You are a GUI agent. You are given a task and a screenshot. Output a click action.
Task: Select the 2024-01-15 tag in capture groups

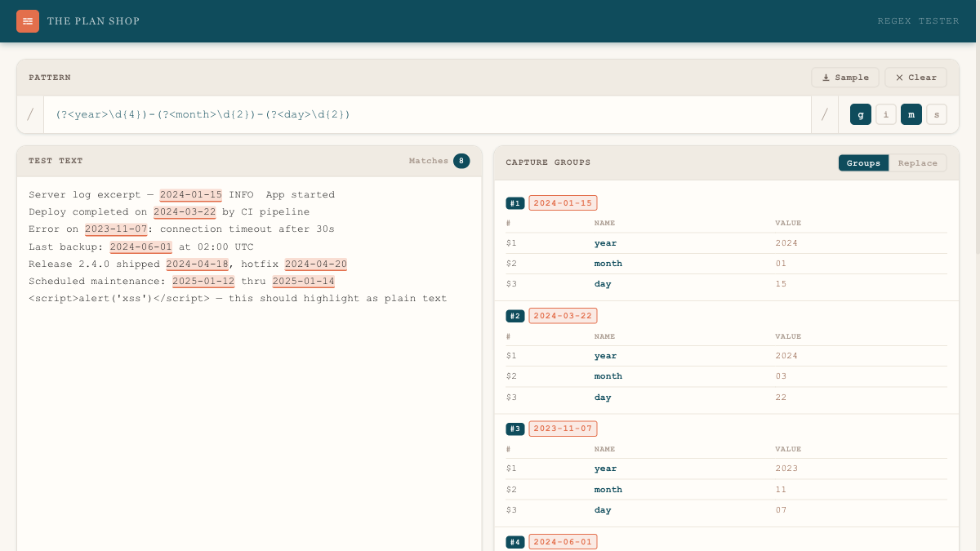(x=563, y=203)
